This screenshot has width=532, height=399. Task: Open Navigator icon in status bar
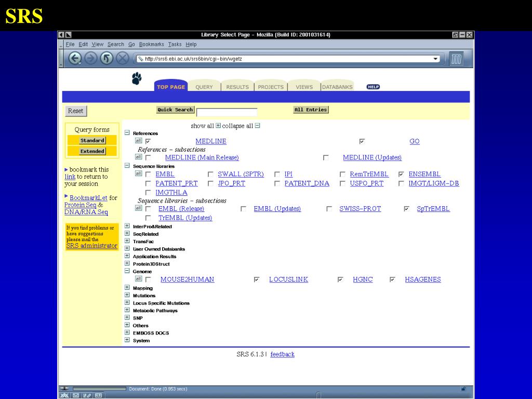[64, 395]
